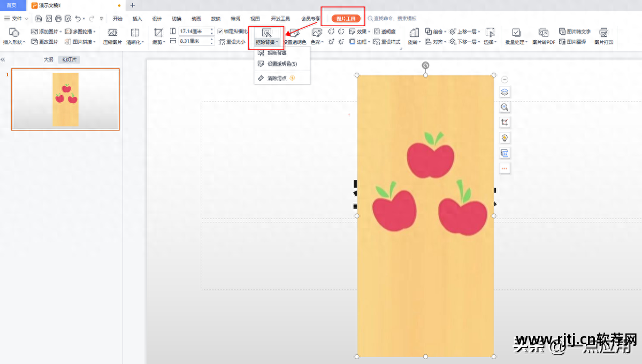Image resolution: width=642 pixels, height=364 pixels.
Task: Click the floating layers icon beside image
Action: (x=505, y=92)
